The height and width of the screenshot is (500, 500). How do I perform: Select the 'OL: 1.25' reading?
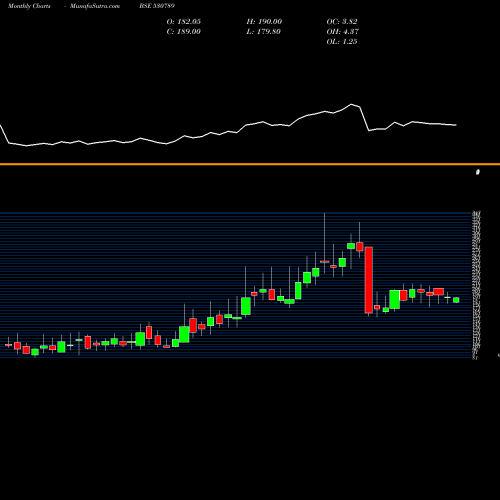pyautogui.click(x=342, y=42)
